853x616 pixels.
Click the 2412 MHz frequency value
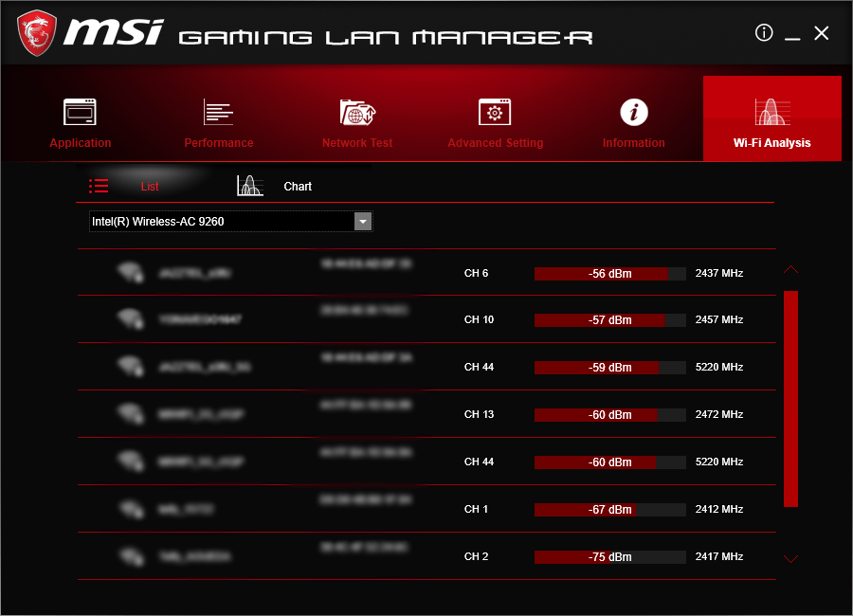tap(719, 509)
